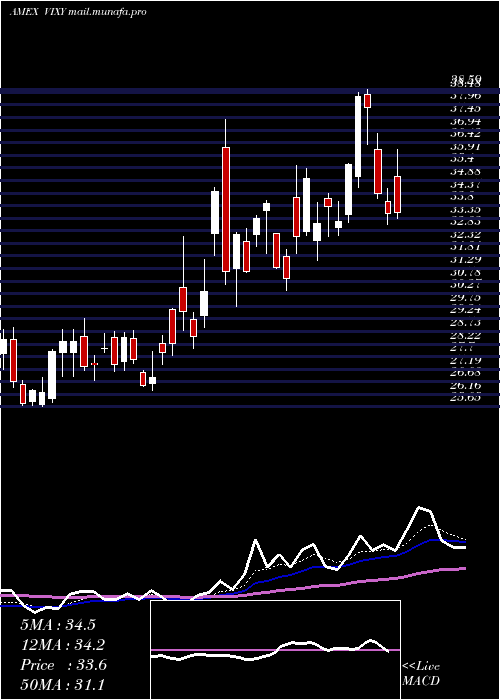
Task: Click the 37.45 price axis label
Action: pos(465,108)
